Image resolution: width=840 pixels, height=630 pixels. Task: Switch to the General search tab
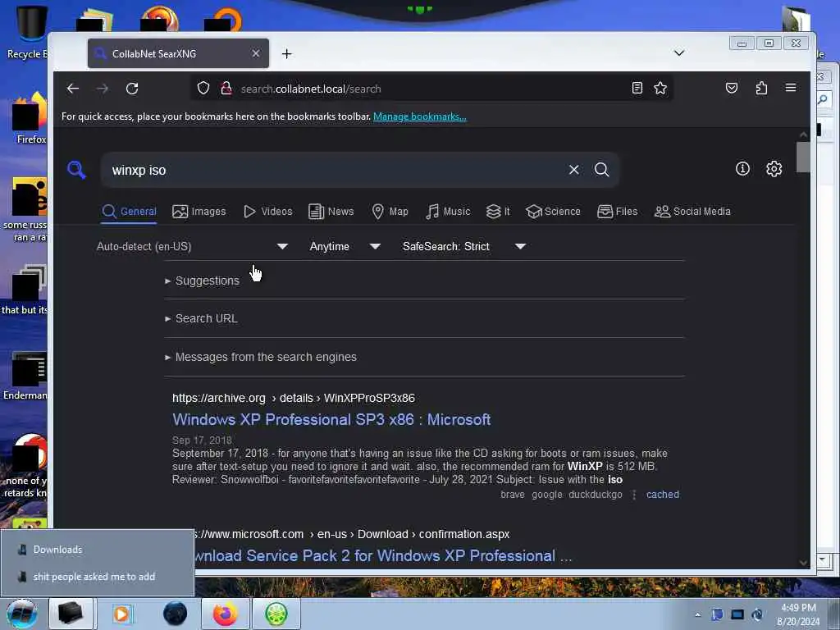pos(129,211)
